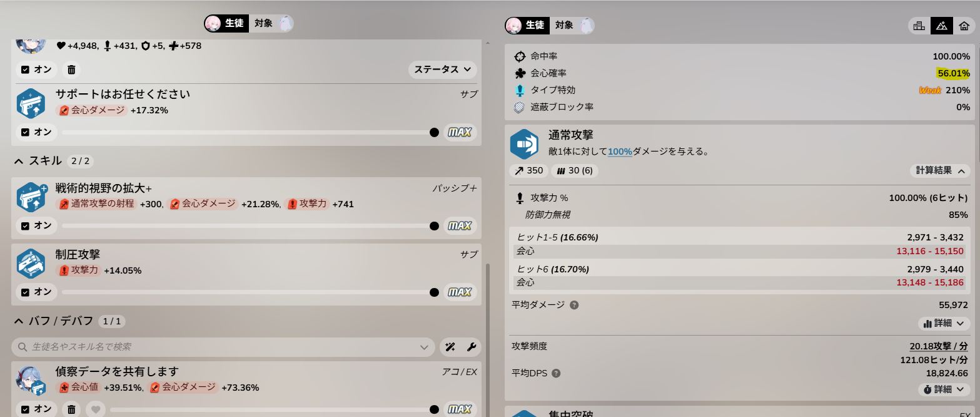Screen dimensions: 980x417
Task: Click the left panel vertical scrollbar
Action: point(488,341)
